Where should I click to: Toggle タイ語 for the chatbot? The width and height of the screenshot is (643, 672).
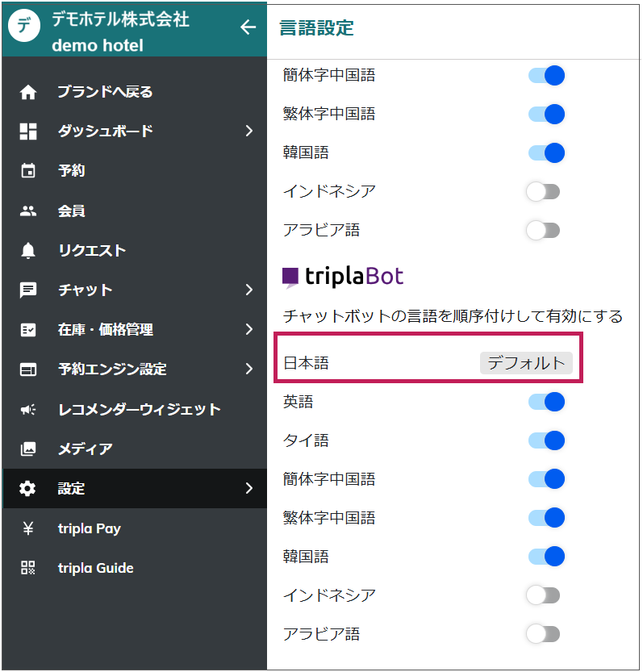[546, 440]
